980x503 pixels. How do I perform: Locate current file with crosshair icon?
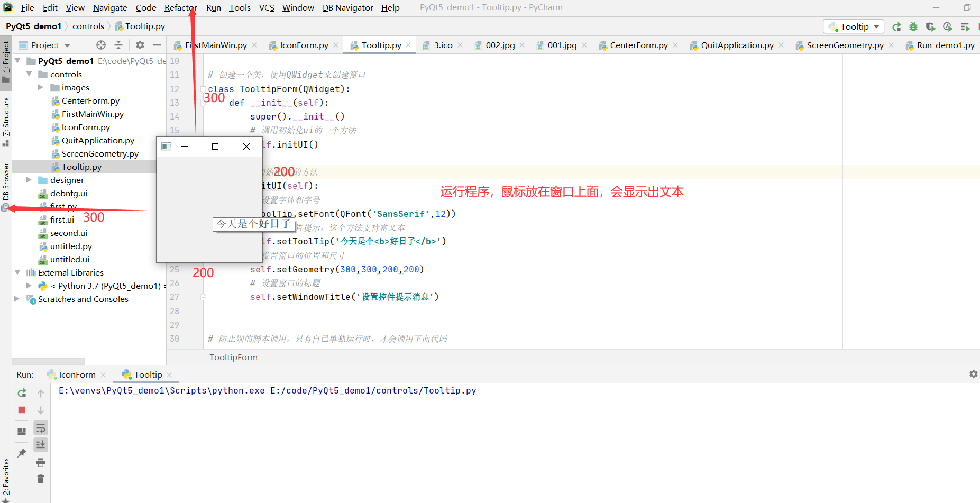pos(101,45)
